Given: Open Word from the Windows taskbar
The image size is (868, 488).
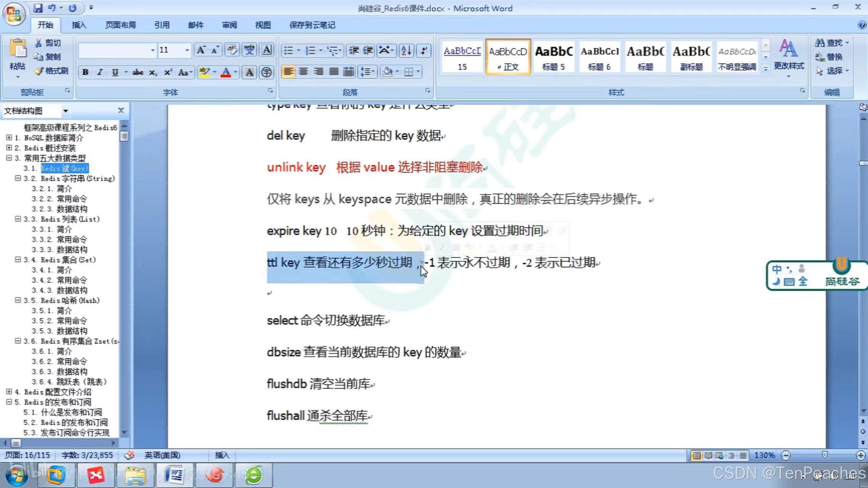Looking at the screenshot, I should click(175, 475).
